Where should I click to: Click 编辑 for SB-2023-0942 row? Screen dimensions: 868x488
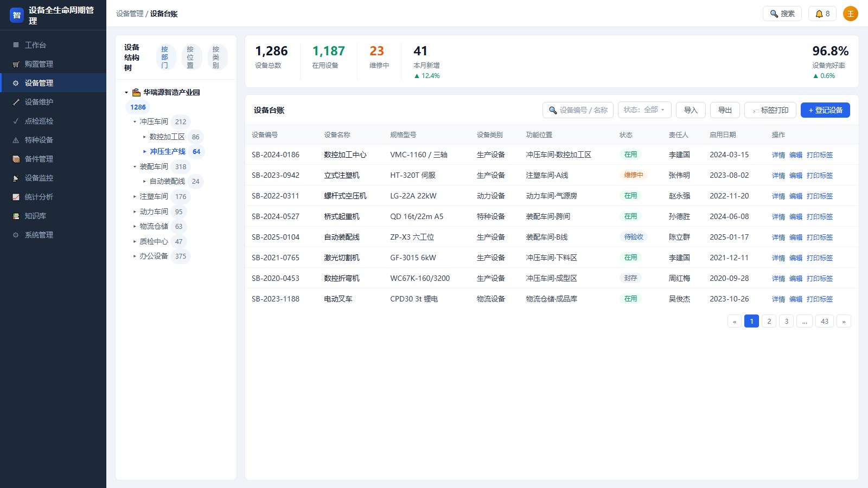[x=796, y=176]
